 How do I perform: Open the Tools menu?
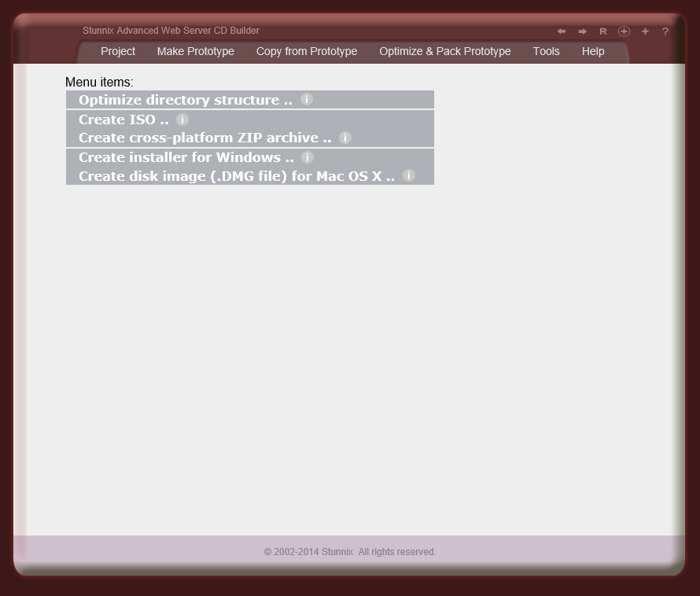click(546, 51)
